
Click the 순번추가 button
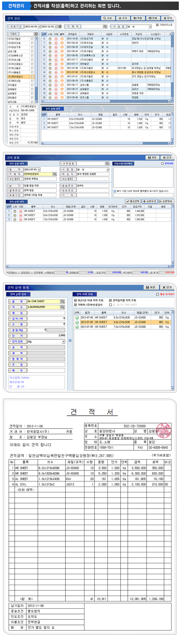[149, 201]
